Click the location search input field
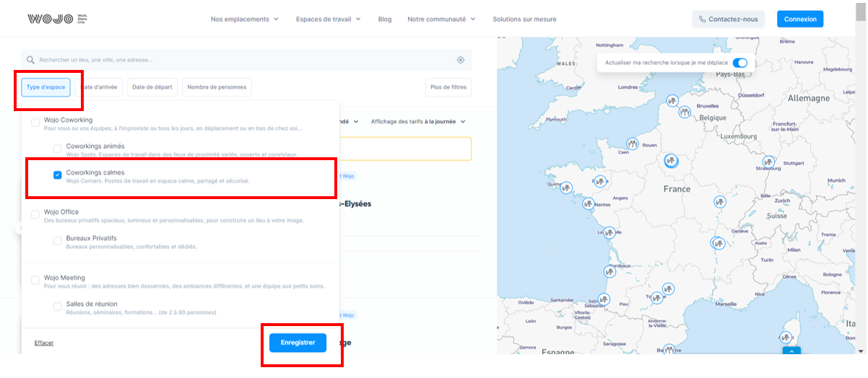This screenshot has height=378, width=868. [237, 60]
